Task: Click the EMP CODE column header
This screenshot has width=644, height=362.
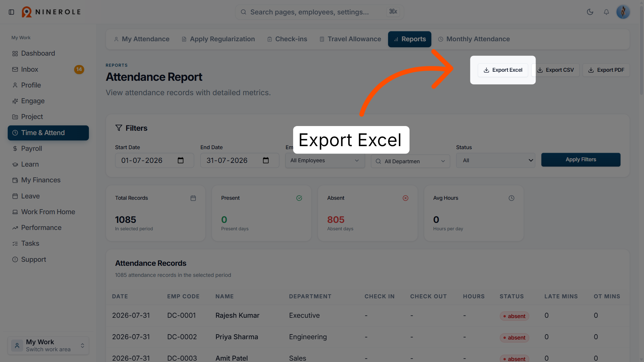Action: (x=183, y=296)
